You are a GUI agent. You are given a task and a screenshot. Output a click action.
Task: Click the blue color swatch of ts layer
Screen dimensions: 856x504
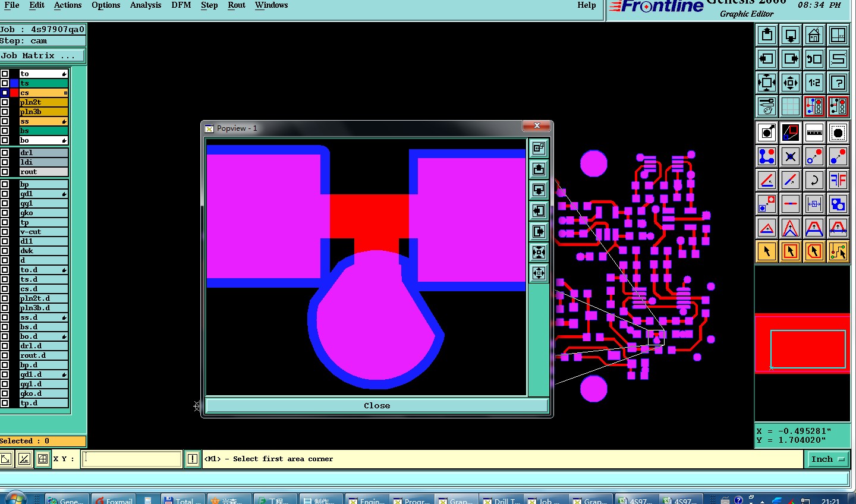[x=14, y=83]
